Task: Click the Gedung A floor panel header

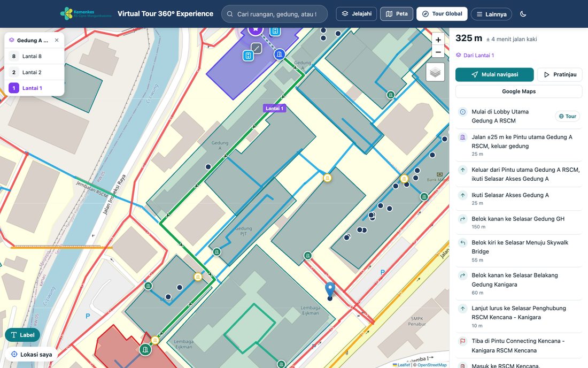Action: click(34, 40)
